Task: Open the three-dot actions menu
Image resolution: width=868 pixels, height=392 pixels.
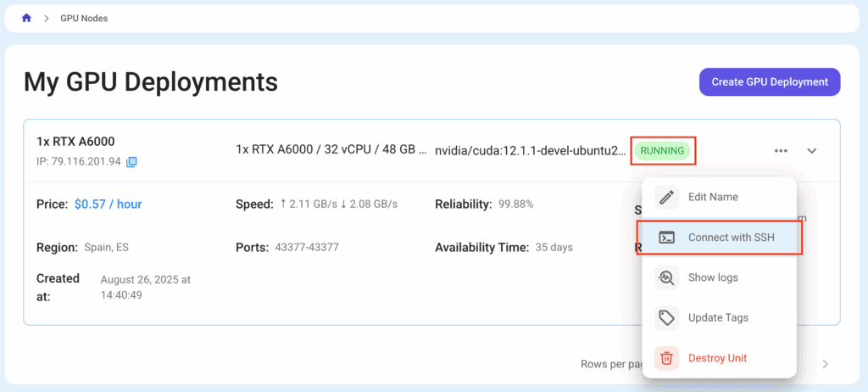Action: [781, 151]
